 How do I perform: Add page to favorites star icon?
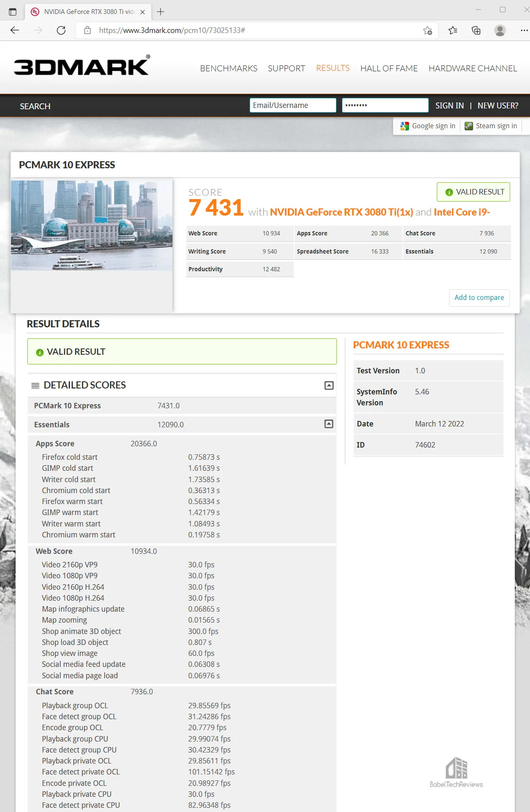[x=428, y=30]
